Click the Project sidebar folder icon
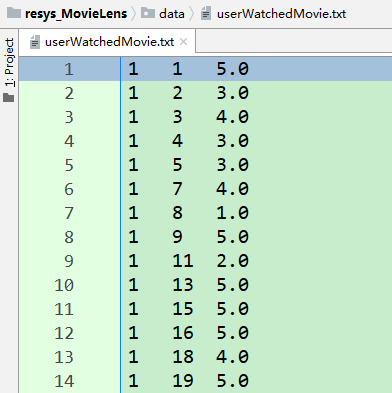The height and width of the screenshot is (393, 392). pyautogui.click(x=9, y=98)
